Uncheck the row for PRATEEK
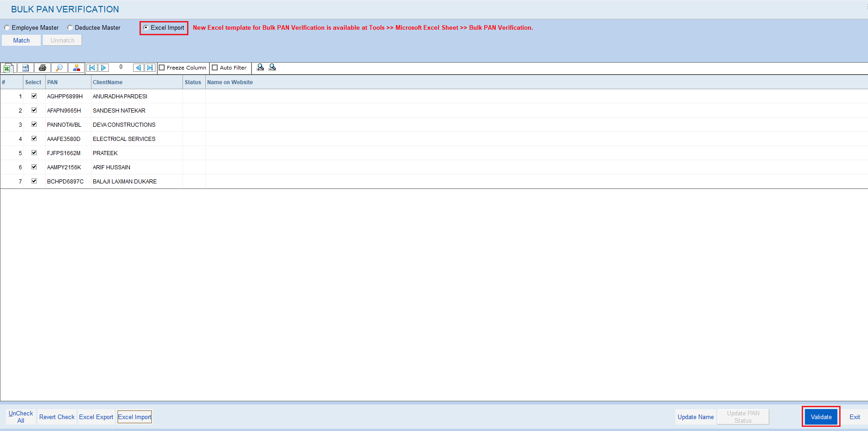Image resolution: width=868 pixels, height=431 pixels. (x=34, y=153)
